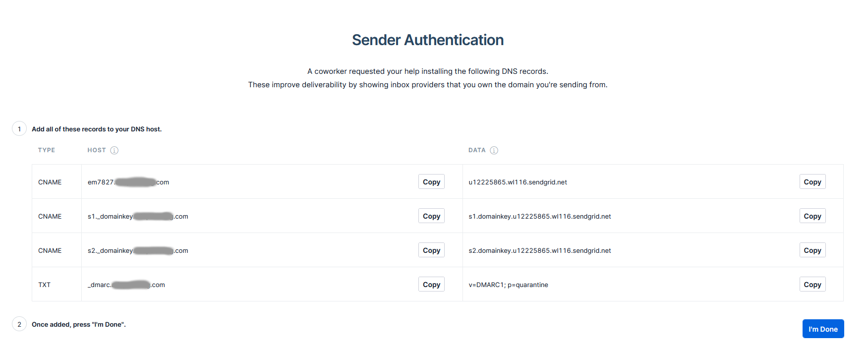Click the _dmarc host name text
The width and height of the screenshot is (868, 352).
tap(126, 285)
